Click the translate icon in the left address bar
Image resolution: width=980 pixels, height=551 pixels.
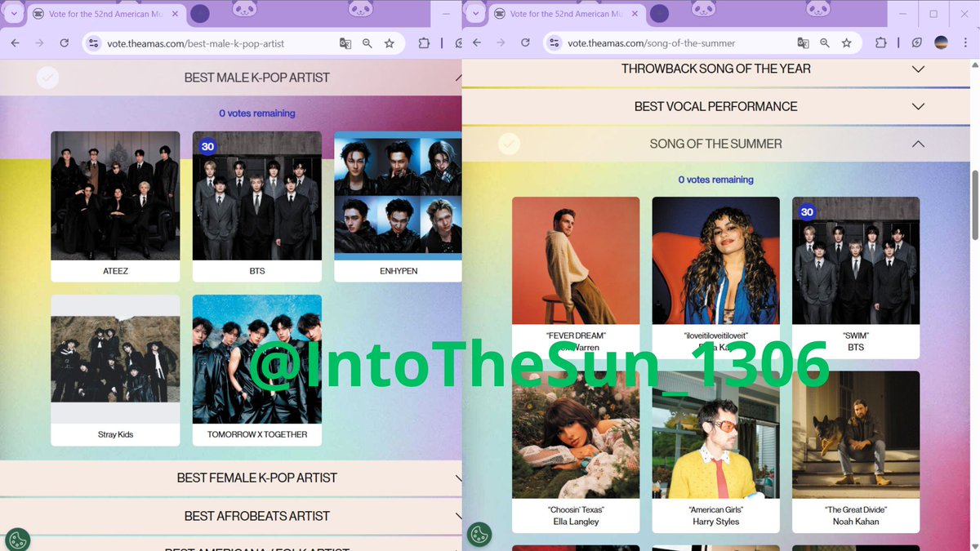tap(345, 43)
